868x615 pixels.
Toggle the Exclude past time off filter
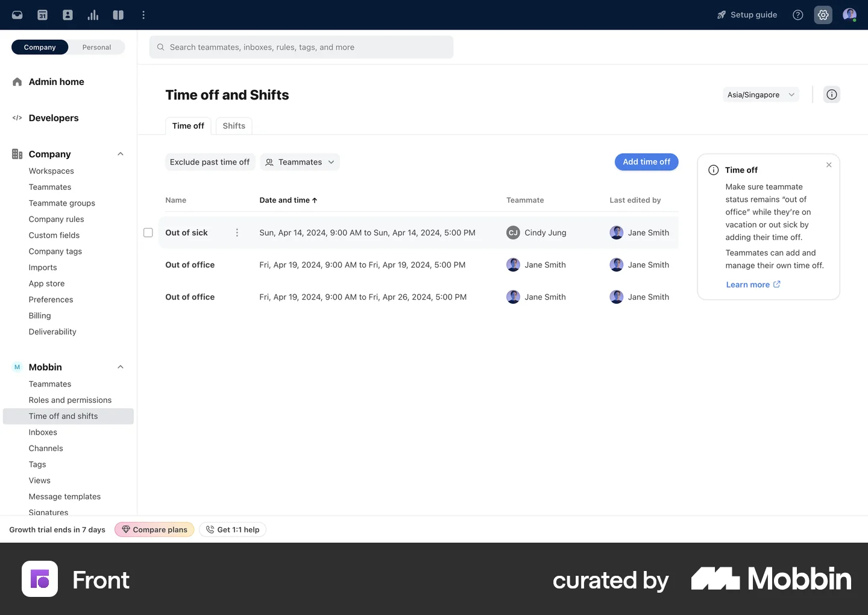point(210,162)
